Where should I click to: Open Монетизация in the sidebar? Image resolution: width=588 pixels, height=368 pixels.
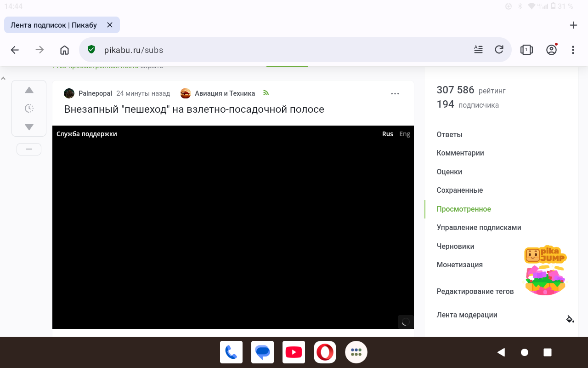coord(459,265)
